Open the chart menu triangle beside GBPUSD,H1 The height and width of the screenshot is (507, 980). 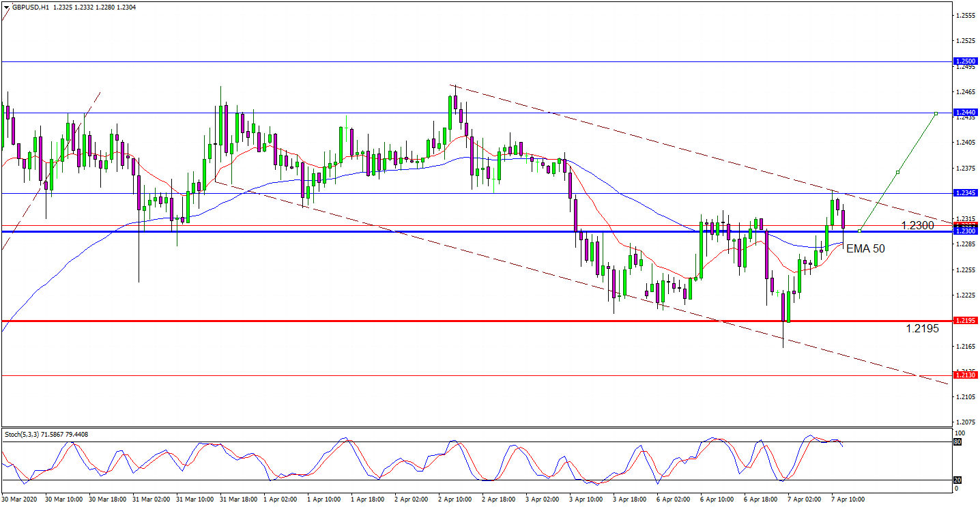pyautogui.click(x=7, y=7)
